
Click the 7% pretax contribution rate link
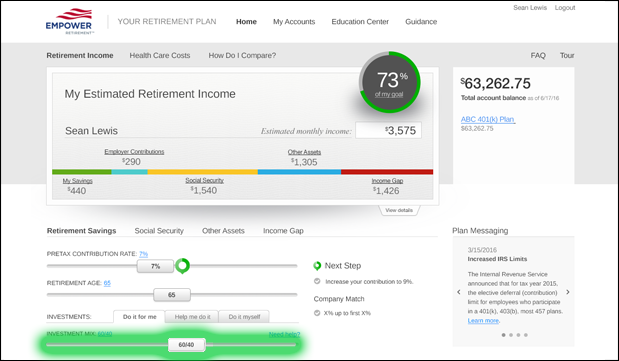tap(143, 254)
